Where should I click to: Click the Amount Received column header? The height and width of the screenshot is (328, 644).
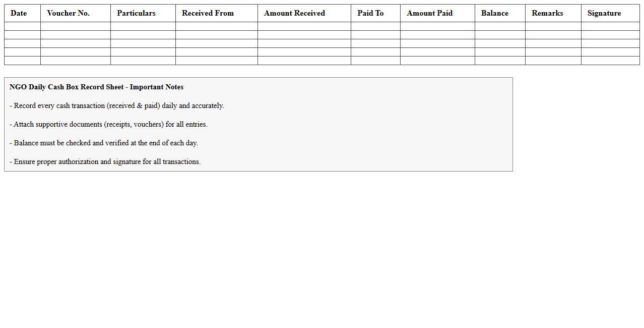coord(294,13)
